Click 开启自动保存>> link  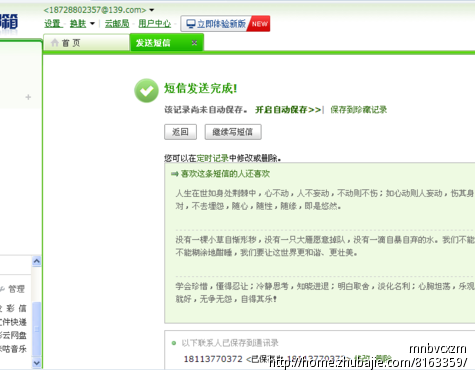click(x=288, y=110)
